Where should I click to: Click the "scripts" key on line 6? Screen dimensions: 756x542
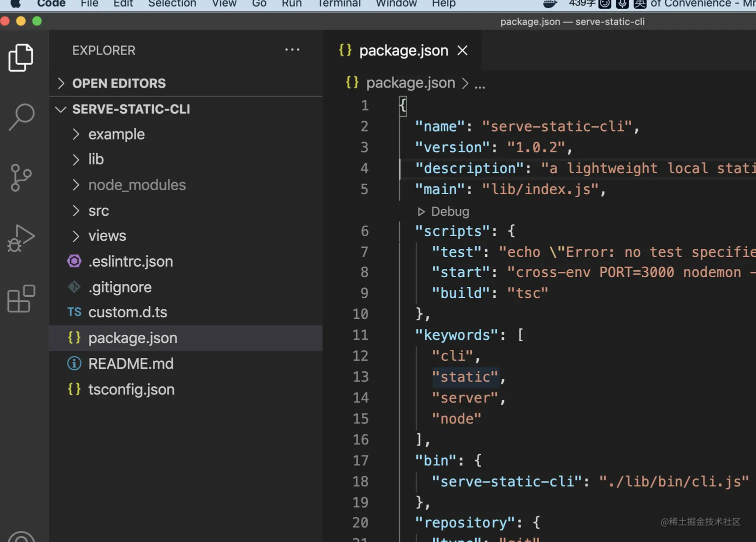coord(452,231)
